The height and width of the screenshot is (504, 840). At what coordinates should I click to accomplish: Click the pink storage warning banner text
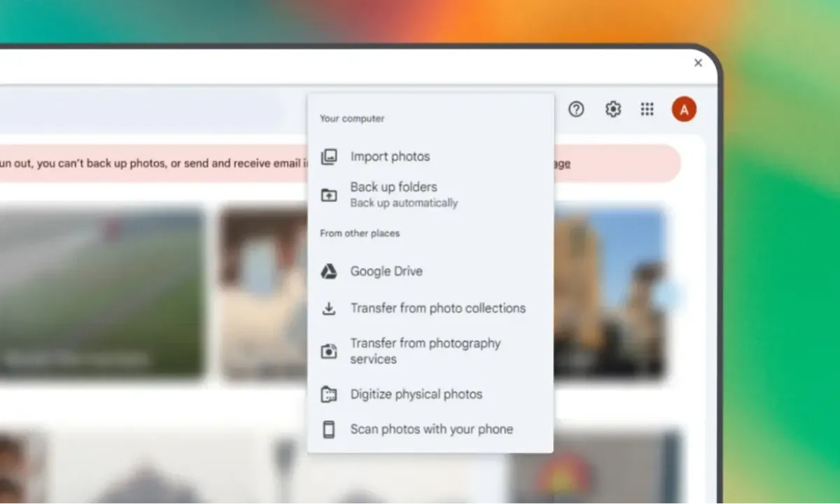[x=154, y=164]
